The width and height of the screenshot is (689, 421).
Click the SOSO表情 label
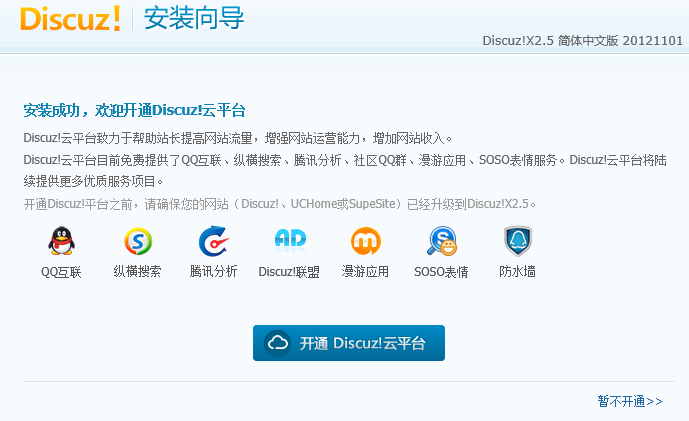[441, 272]
